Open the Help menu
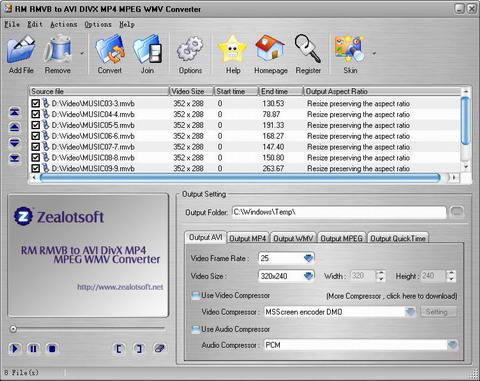 click(x=127, y=24)
